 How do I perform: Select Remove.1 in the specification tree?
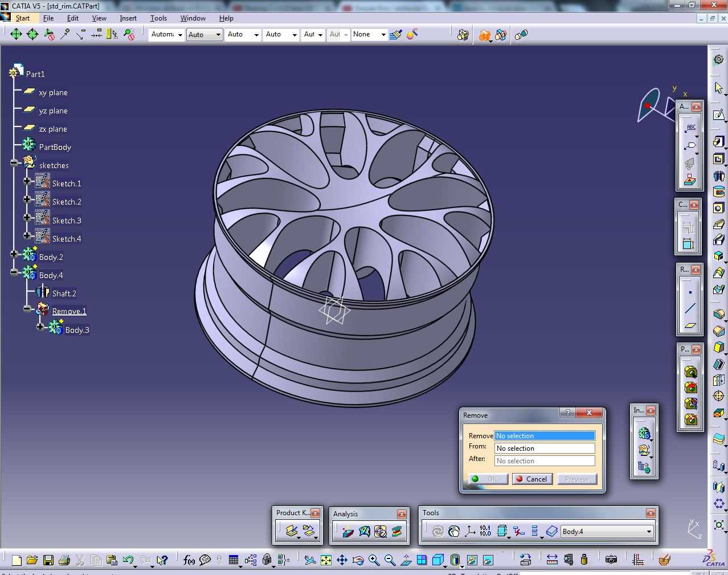(69, 311)
